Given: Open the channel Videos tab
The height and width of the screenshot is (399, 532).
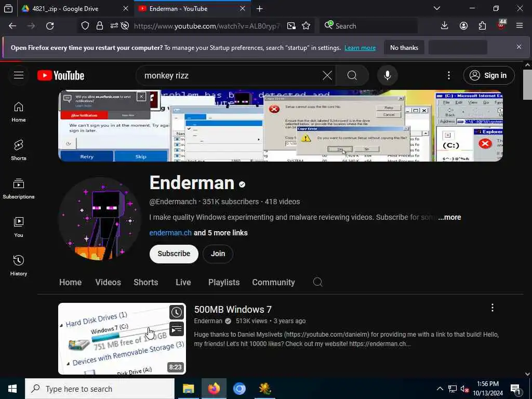Looking at the screenshot, I should click(x=108, y=282).
